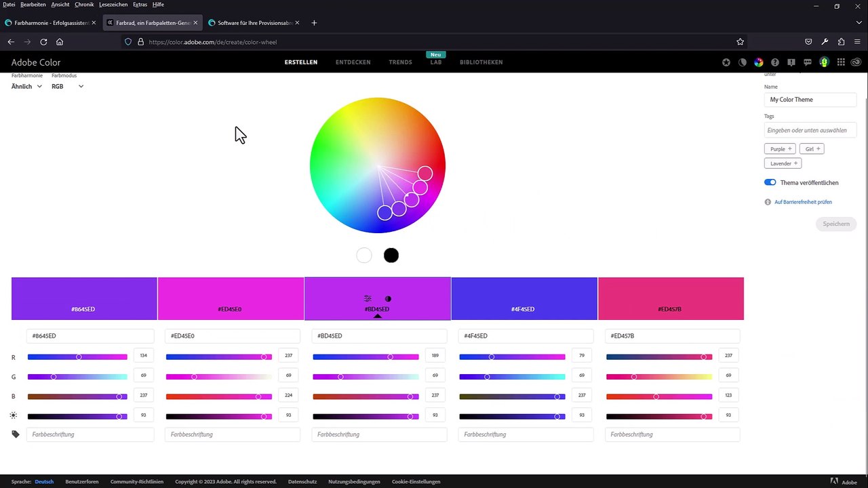This screenshot has height=488, width=868.
Task: Click the color tag label icon
Action: pos(16,434)
